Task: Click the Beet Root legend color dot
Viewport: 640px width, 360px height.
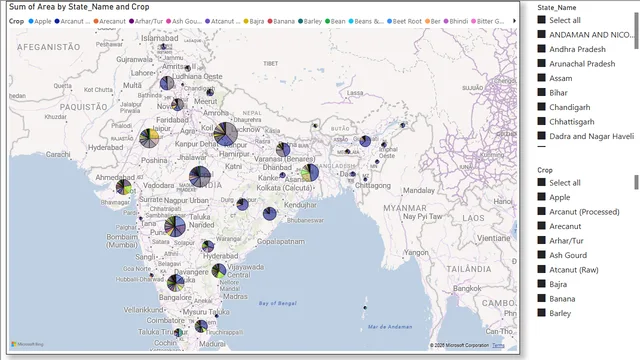Action: (x=389, y=21)
